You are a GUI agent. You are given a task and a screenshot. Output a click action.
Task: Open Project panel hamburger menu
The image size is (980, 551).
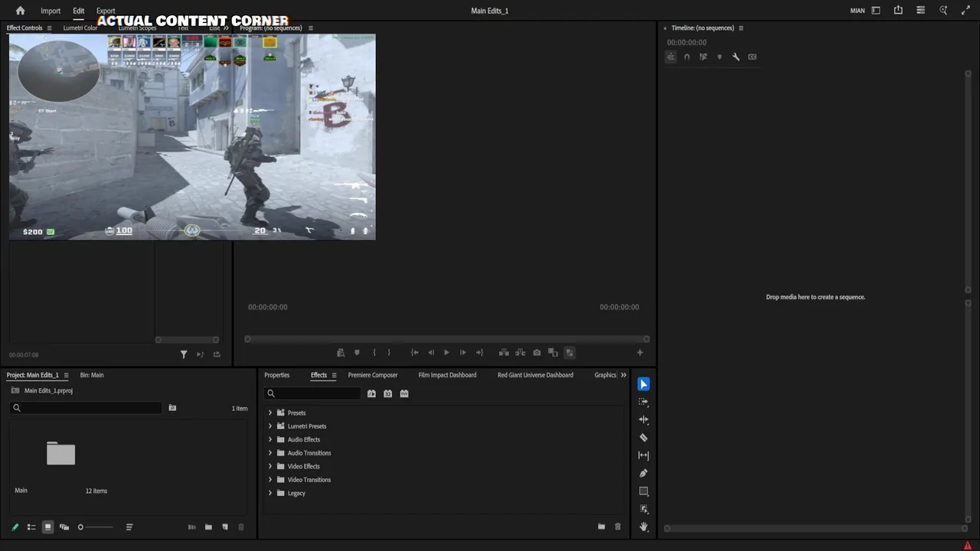(x=66, y=375)
